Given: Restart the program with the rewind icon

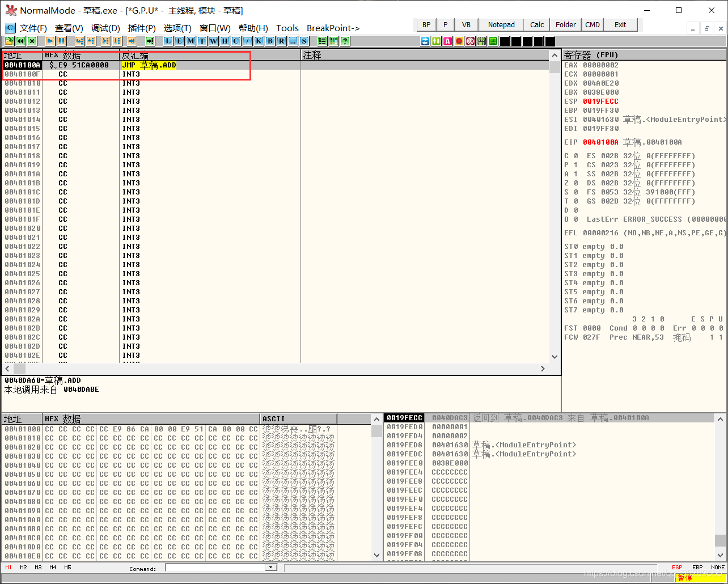Looking at the screenshot, I should [20, 41].
